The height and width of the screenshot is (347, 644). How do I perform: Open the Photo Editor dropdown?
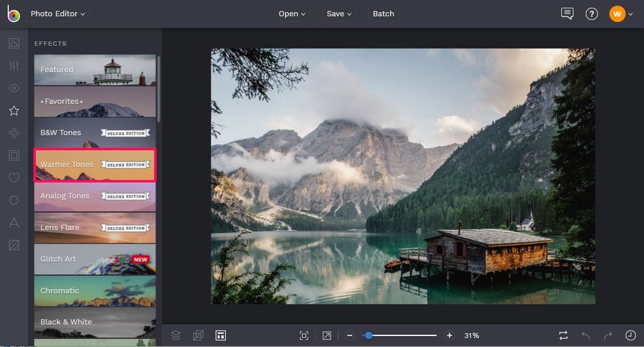[58, 14]
